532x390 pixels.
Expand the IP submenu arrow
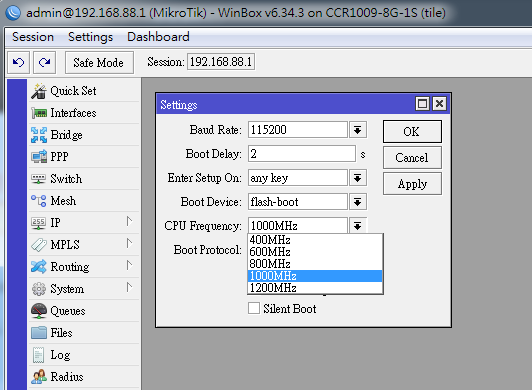point(129,222)
